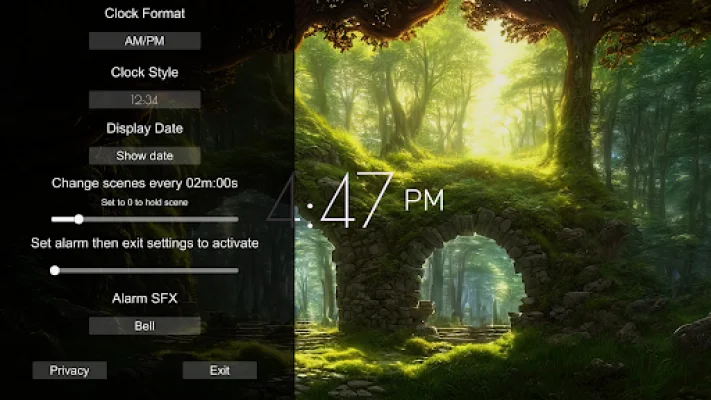
Task: Click the right end of the scene slider track
Action: click(235, 219)
